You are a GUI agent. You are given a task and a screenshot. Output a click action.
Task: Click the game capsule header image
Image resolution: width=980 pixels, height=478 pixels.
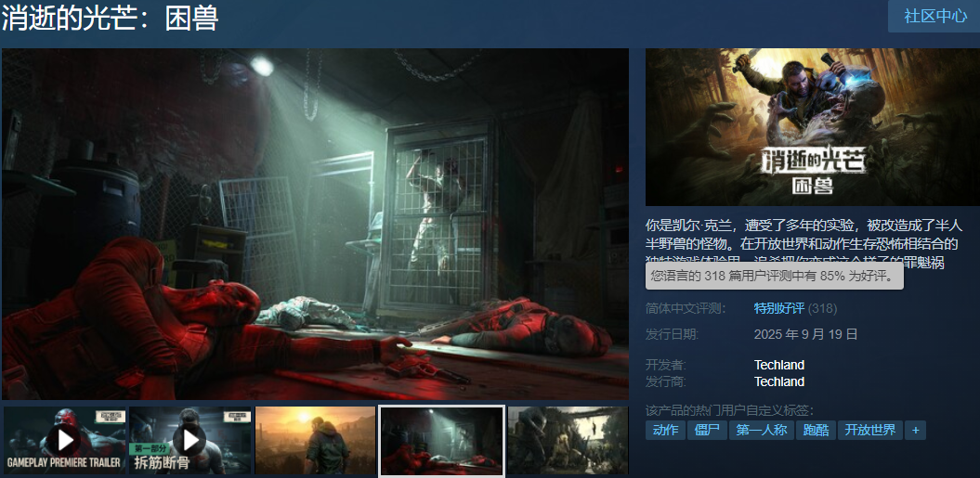pos(813,127)
